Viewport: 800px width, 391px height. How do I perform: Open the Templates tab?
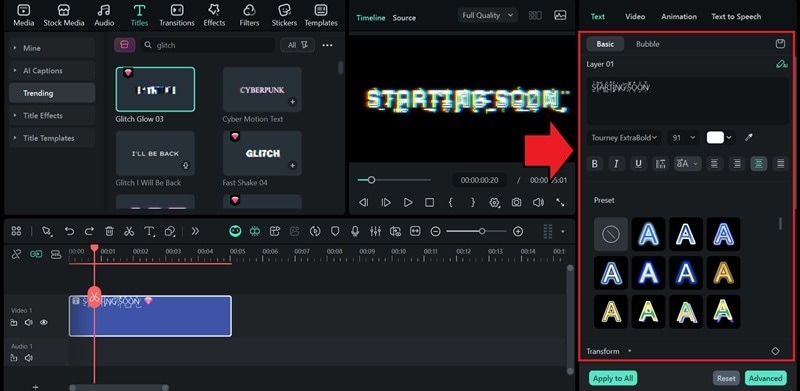click(321, 15)
